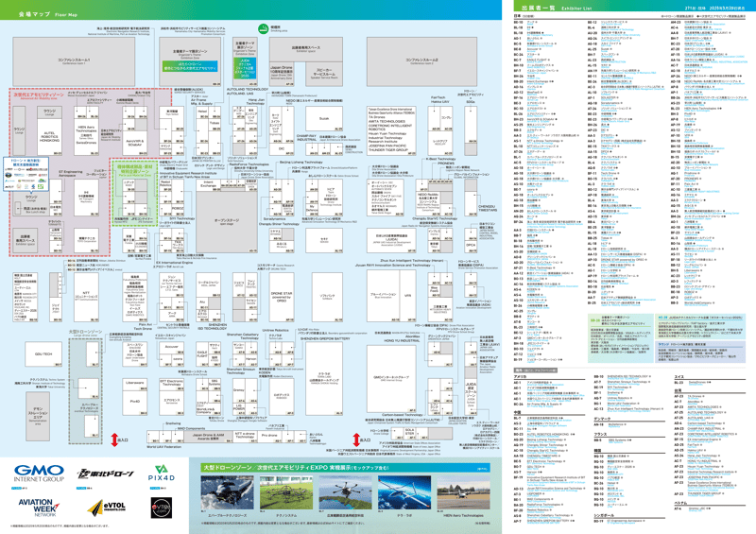Select the Pro drone booth
Viewport: 756px width, 534px height.
click(269, 436)
